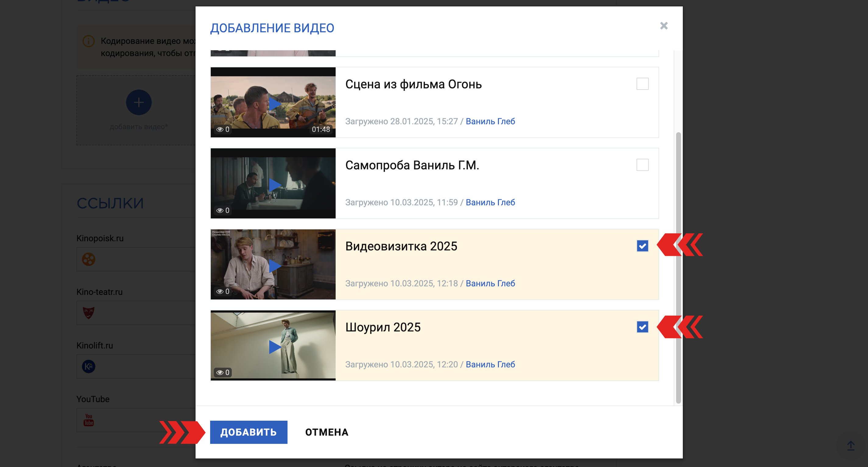Play the Самопроба Ваниль Г.М. video

(275, 184)
